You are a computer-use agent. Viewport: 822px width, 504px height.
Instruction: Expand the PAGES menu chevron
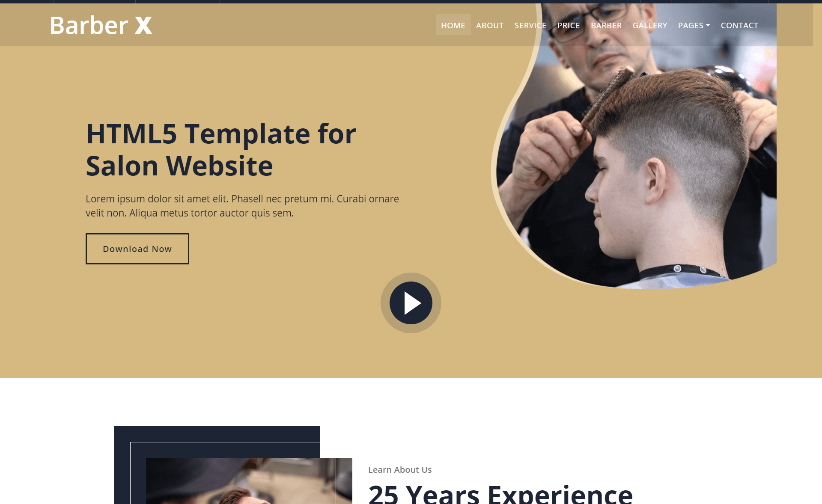tap(707, 25)
